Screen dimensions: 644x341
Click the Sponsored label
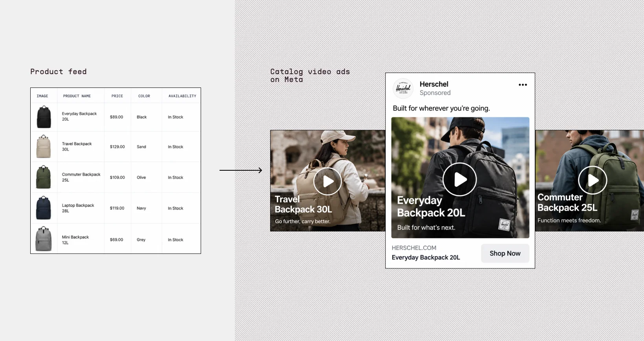[435, 93]
